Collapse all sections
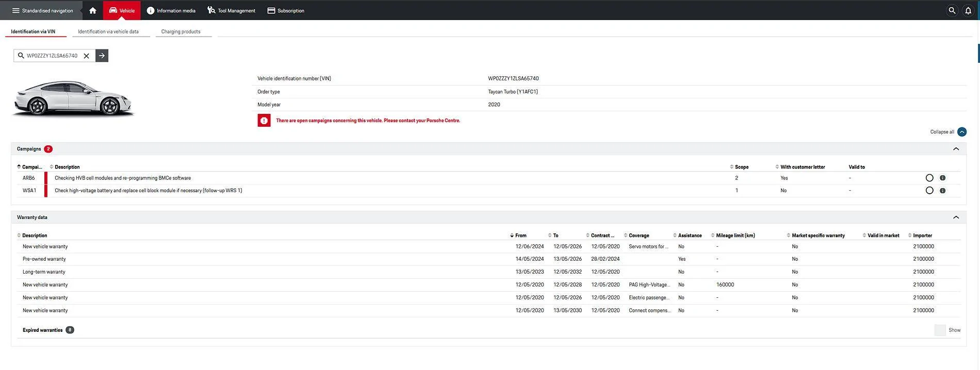The image size is (980, 370). (x=961, y=132)
